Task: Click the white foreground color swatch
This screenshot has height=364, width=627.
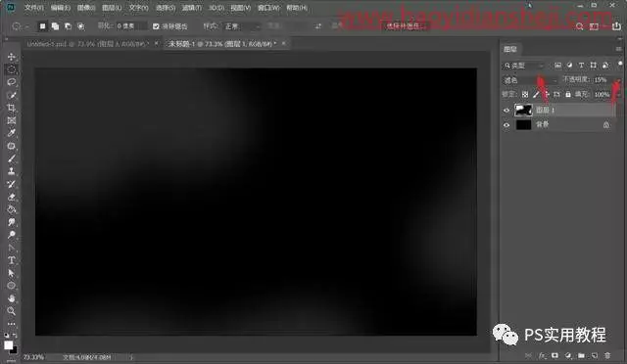Action: click(x=9, y=344)
